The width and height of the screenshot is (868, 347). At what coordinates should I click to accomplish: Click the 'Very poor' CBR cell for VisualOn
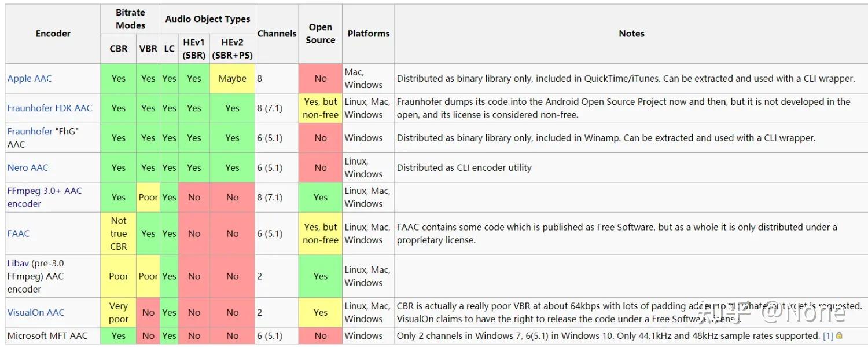(x=119, y=313)
